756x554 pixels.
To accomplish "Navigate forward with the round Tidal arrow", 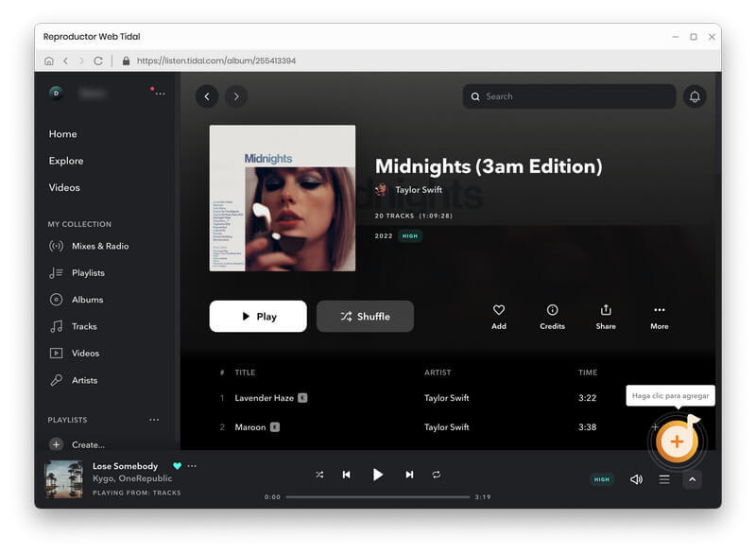I will [236, 96].
